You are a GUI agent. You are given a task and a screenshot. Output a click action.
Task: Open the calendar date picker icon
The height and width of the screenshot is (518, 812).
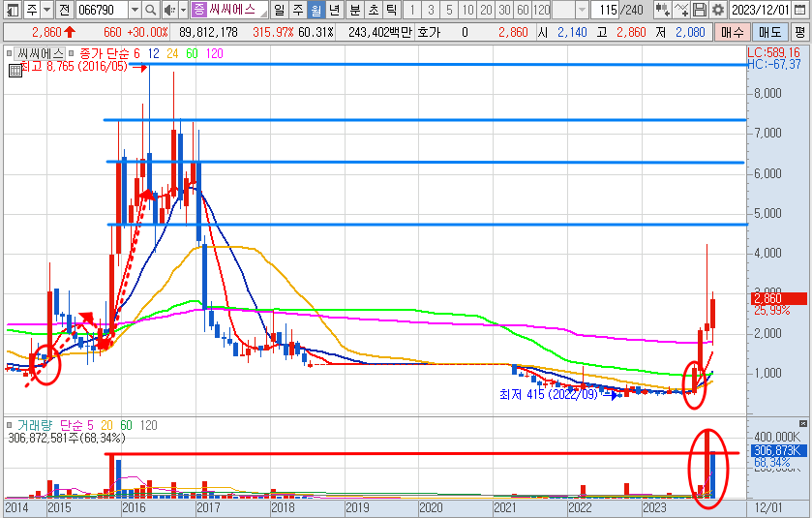tap(800, 10)
